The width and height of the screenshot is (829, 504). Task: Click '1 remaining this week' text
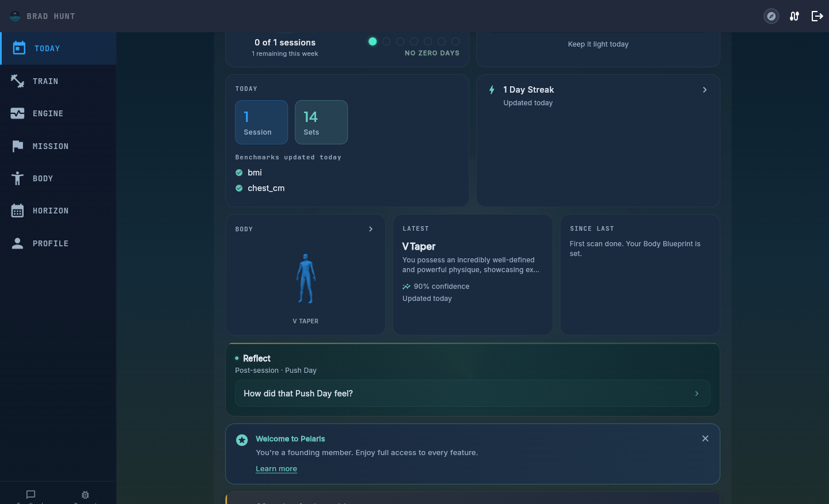[x=285, y=54]
